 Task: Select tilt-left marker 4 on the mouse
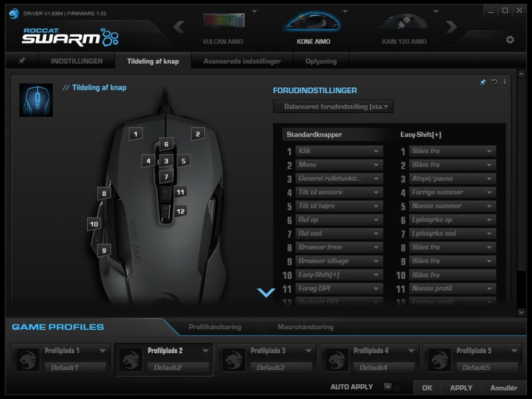(x=148, y=161)
